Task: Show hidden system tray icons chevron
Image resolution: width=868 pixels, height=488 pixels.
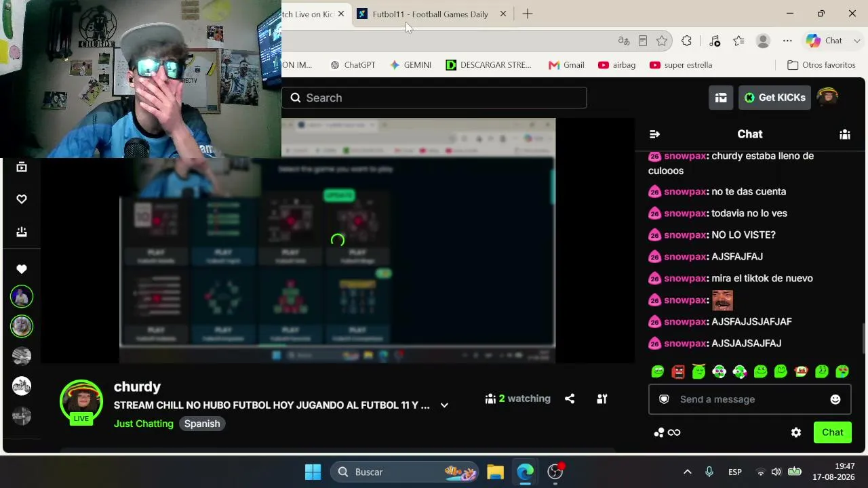Action: click(687, 472)
